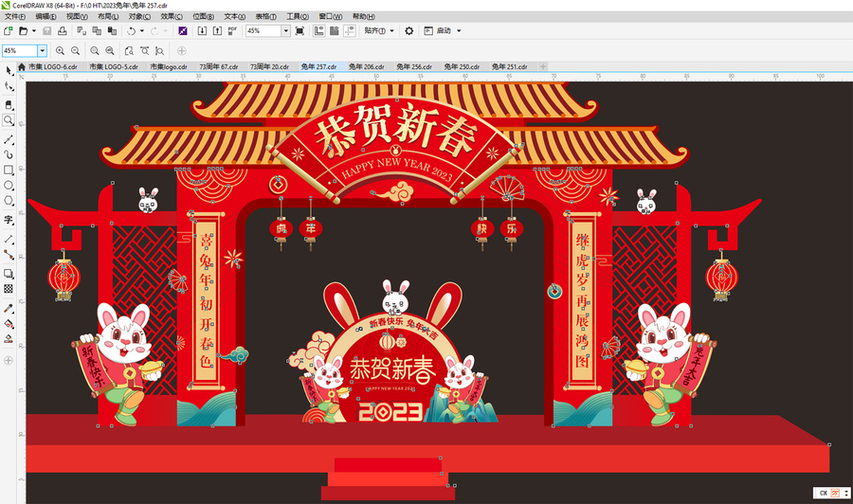
Task: Expand the 启动 launcher dropdown arrow
Action: coord(459,31)
